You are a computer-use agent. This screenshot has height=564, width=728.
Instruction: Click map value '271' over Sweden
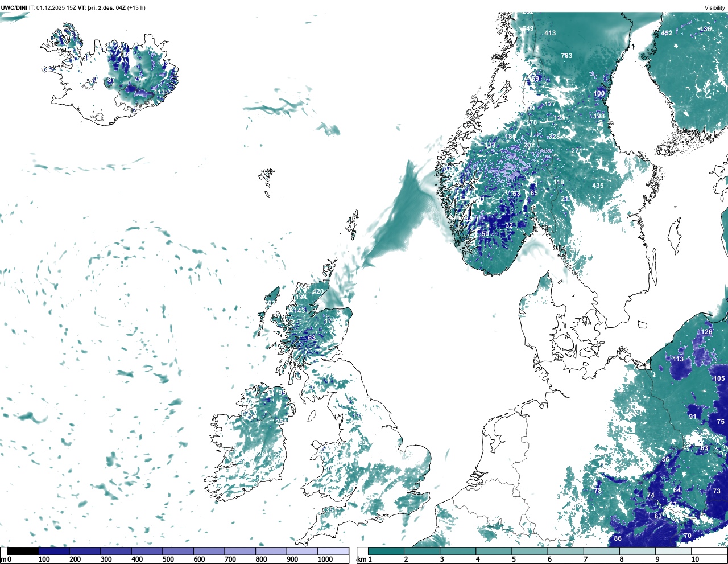tap(577, 151)
